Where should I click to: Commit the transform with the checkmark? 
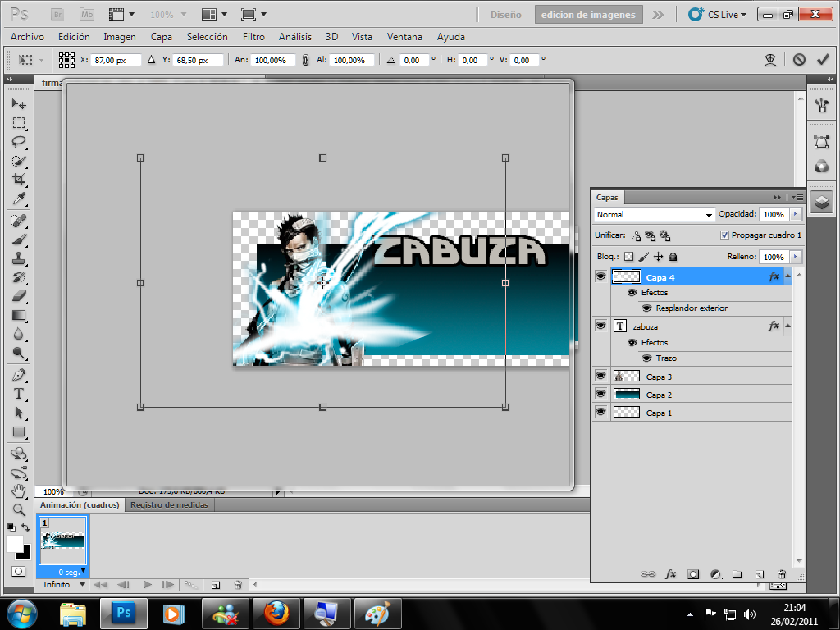[x=823, y=59]
